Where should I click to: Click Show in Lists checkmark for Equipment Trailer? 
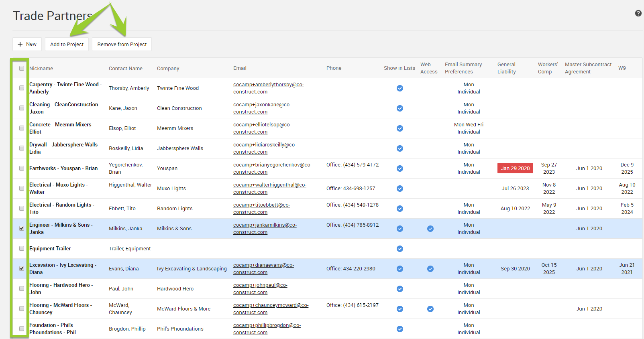click(399, 249)
